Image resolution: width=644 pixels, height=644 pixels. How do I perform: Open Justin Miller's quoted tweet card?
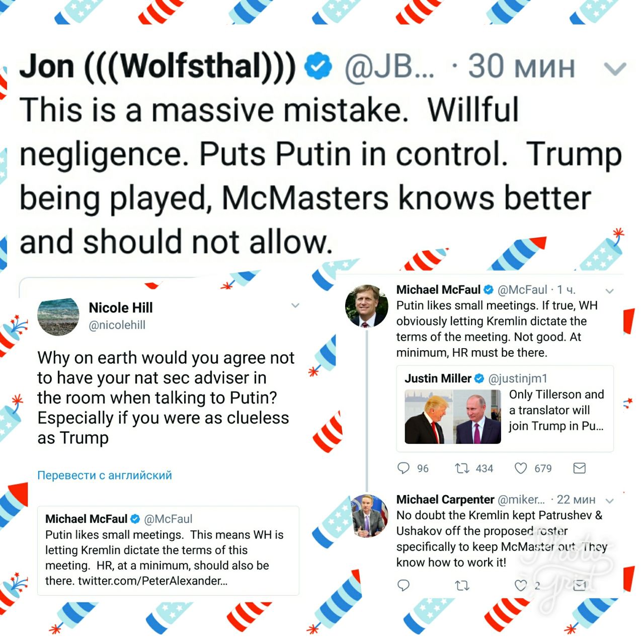[x=505, y=409]
